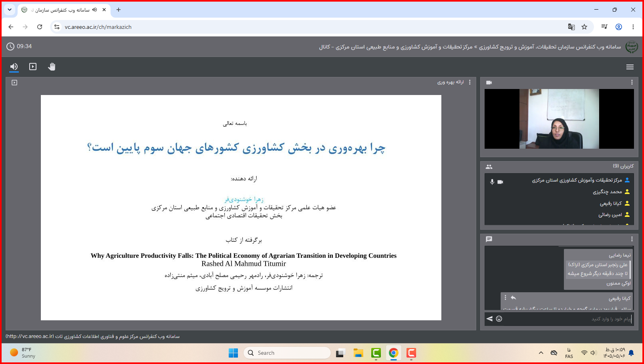The width and height of the screenshot is (644, 364).
Task: Select the سامانه وب کنفرانس browser tab
Action: pyautogui.click(x=64, y=10)
